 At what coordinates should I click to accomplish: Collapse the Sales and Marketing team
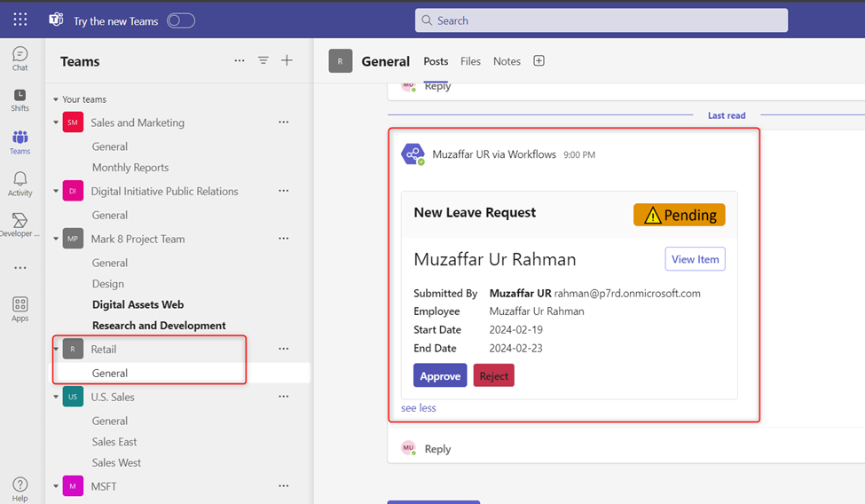click(56, 122)
